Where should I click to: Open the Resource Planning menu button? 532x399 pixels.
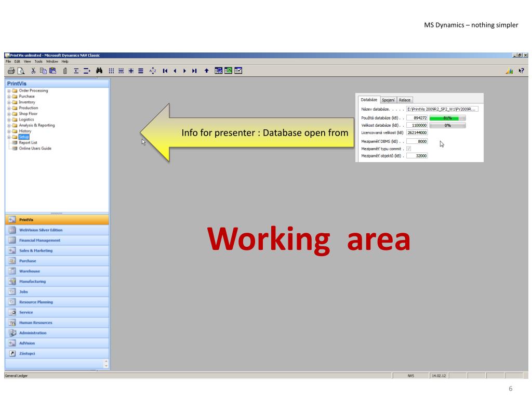coord(57,302)
